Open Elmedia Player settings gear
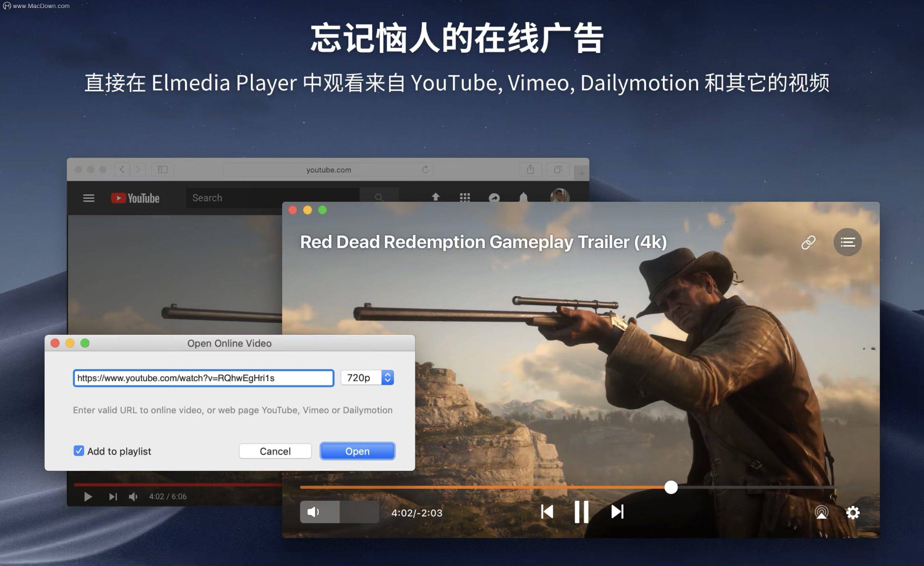The image size is (924, 566). 853,512
